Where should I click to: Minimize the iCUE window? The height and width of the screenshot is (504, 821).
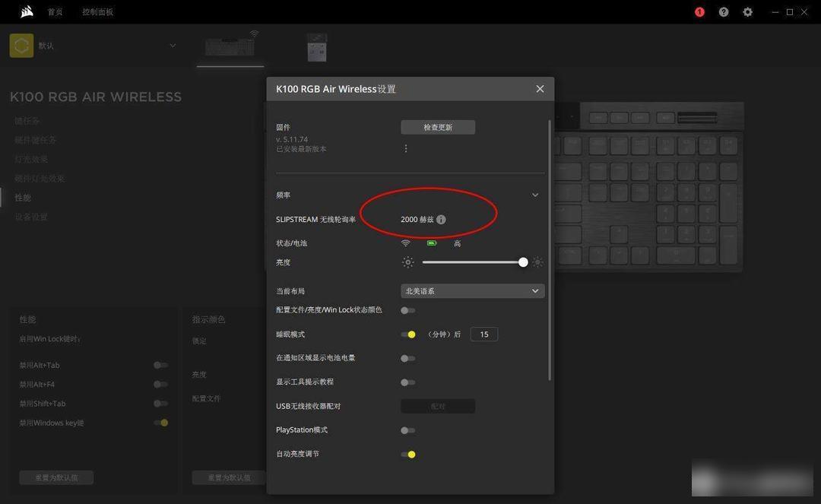point(775,12)
